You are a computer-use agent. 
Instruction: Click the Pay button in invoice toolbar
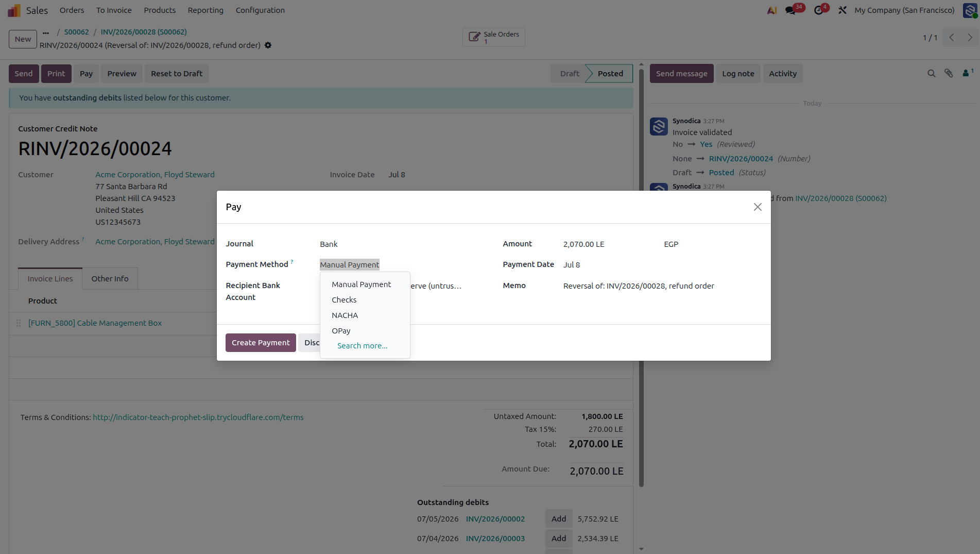click(x=86, y=74)
